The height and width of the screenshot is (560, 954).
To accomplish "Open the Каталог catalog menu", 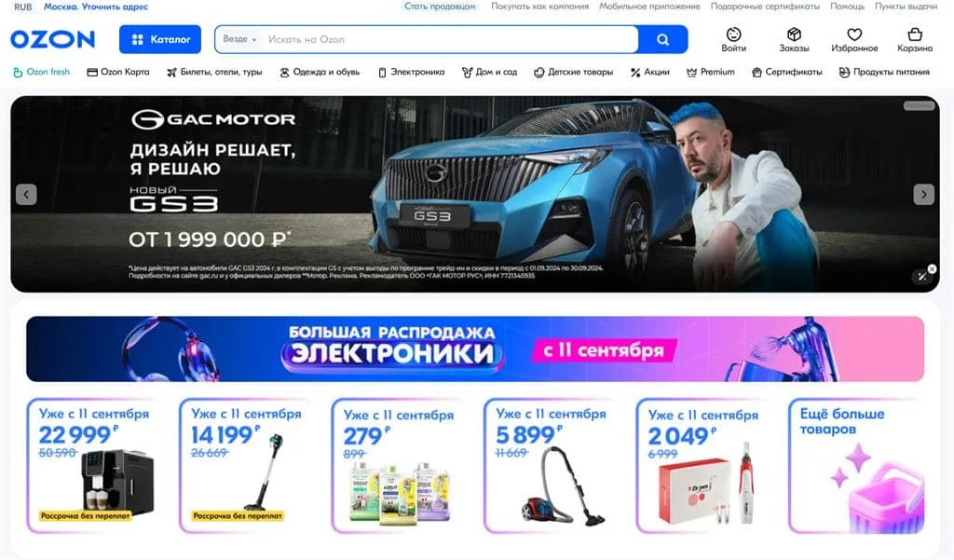I will point(160,39).
